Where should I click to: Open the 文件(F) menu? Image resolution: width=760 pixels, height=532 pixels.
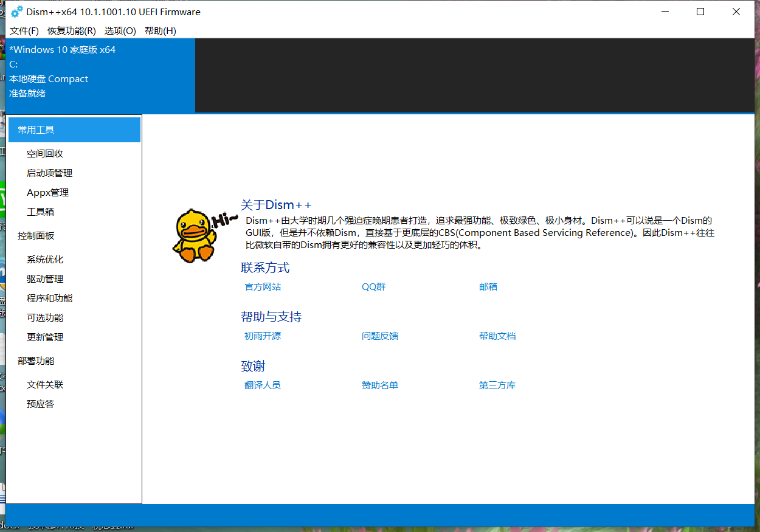tap(24, 30)
